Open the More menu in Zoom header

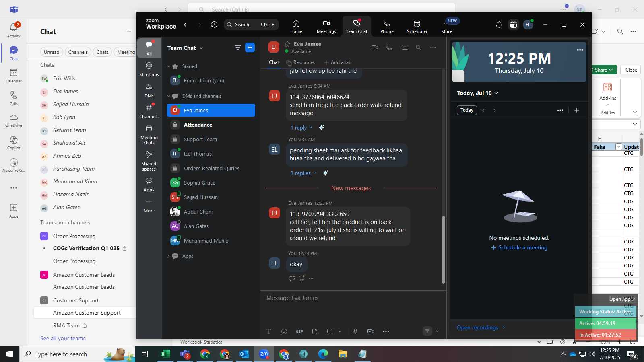(447, 27)
